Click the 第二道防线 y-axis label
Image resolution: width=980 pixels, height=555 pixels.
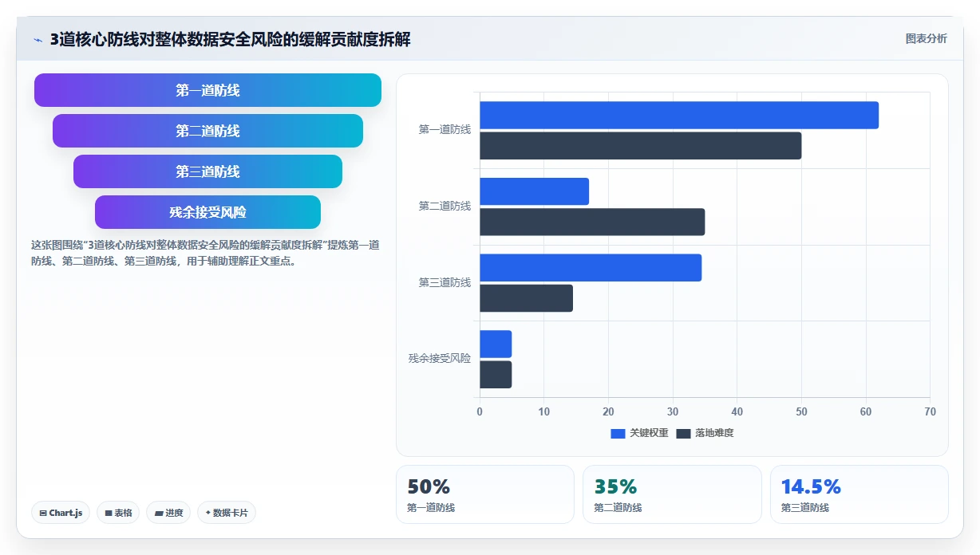pyautogui.click(x=445, y=206)
